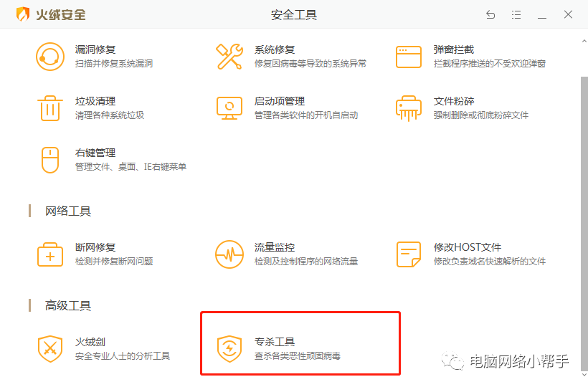Click description 清理各种系统垃圾
Viewport: 588px width, 387px height.
click(x=110, y=115)
